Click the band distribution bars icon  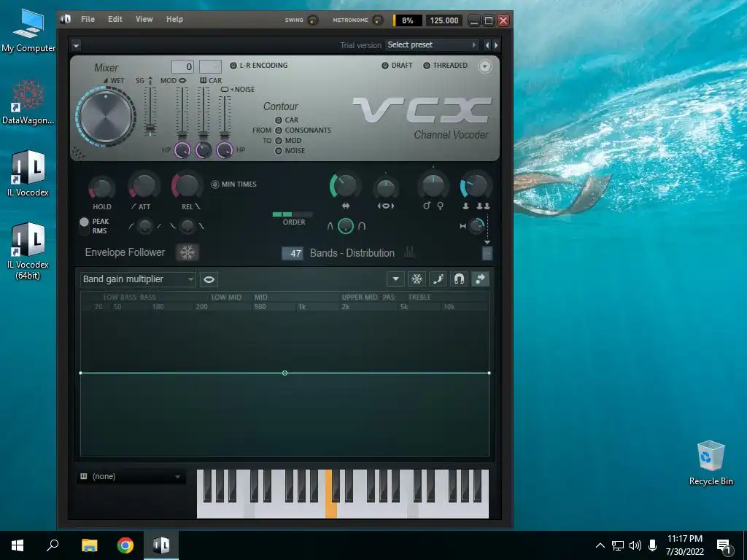point(410,252)
